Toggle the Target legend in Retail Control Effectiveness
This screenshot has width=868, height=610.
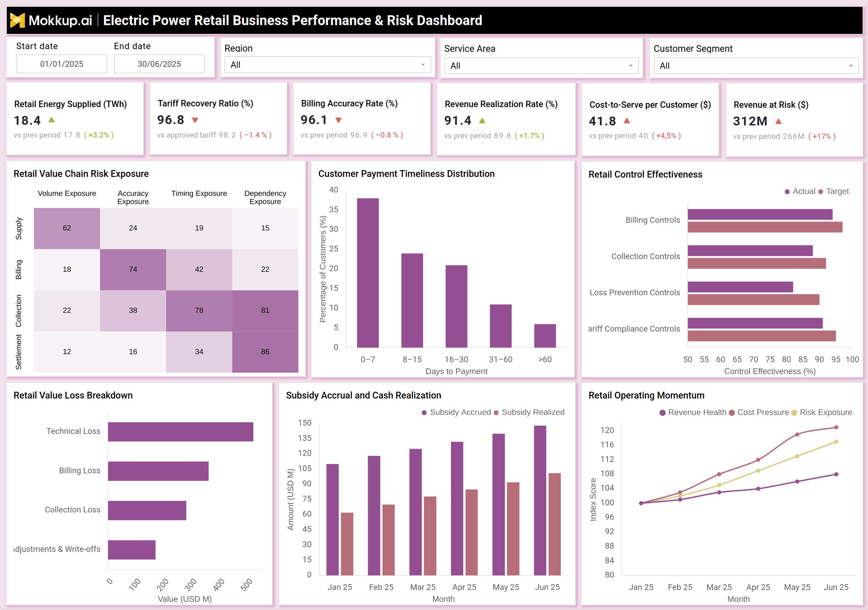[x=833, y=191]
